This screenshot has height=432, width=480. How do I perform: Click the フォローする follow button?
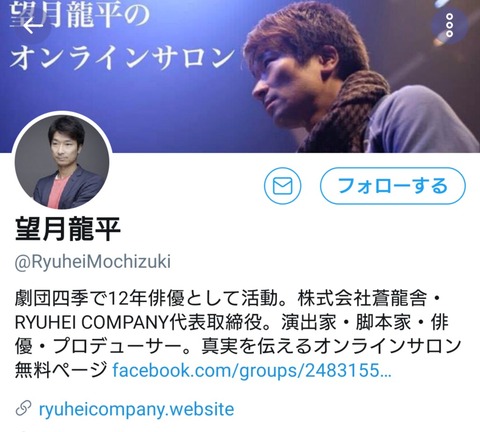coord(393,186)
